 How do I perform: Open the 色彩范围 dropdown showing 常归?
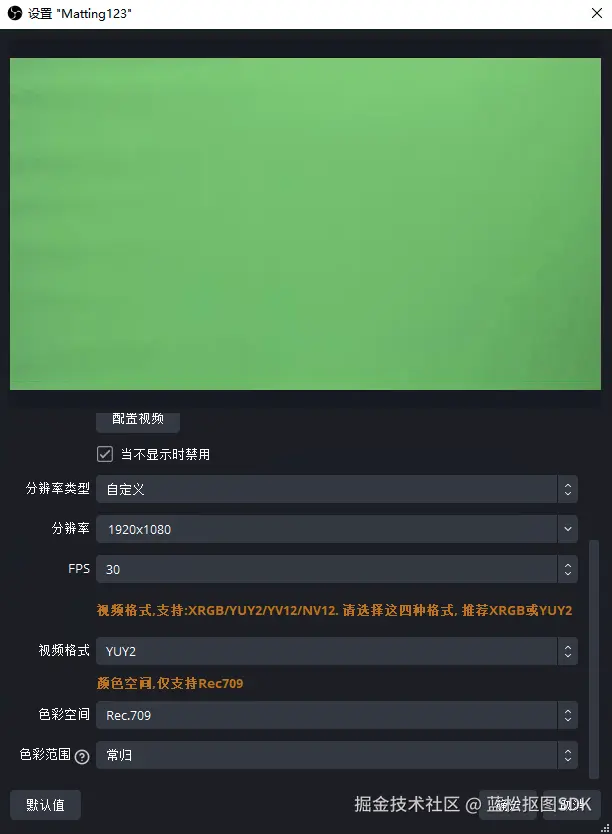pyautogui.click(x=337, y=755)
